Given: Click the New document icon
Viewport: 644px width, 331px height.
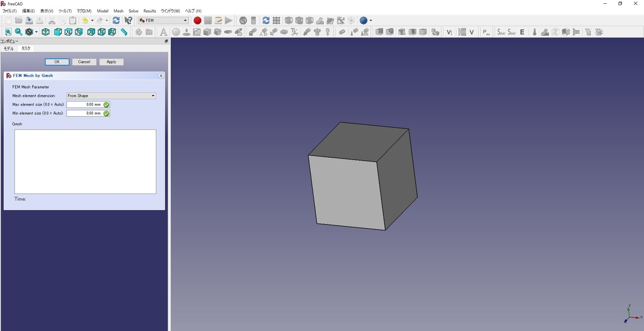Looking at the screenshot, I should 8,20.
